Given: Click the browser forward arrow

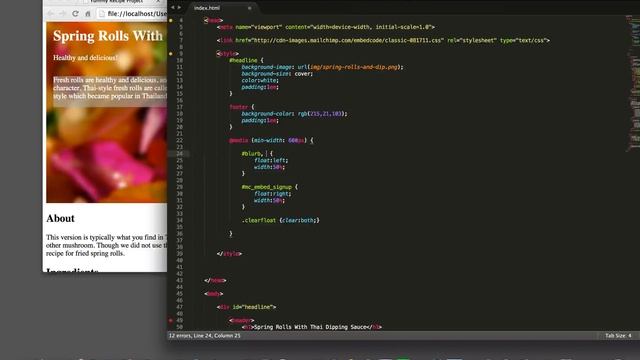Looking at the screenshot, I should (x=62, y=13).
